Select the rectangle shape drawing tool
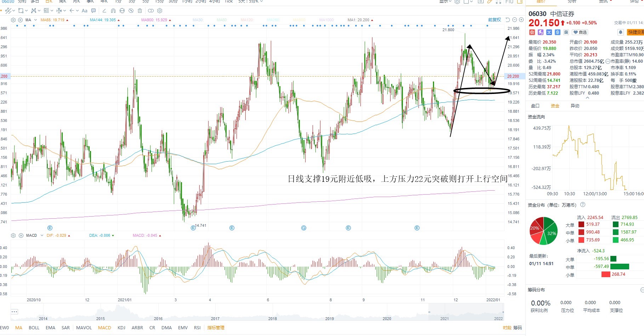The height and width of the screenshot is (336, 644). tap(21, 11)
